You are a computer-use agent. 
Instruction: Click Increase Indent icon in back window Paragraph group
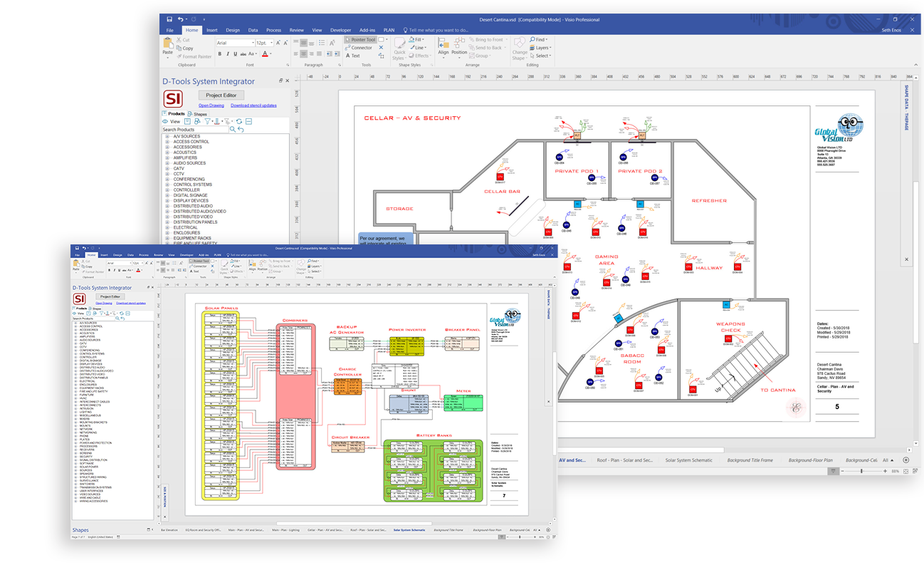pos(337,53)
